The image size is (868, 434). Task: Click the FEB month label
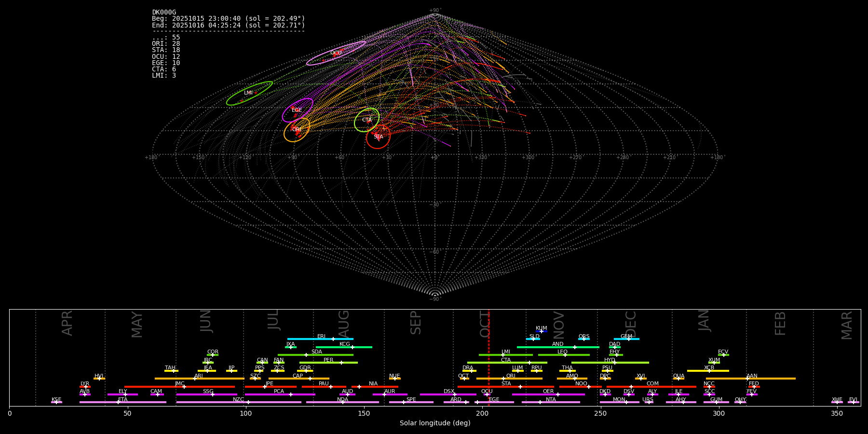tap(780, 323)
